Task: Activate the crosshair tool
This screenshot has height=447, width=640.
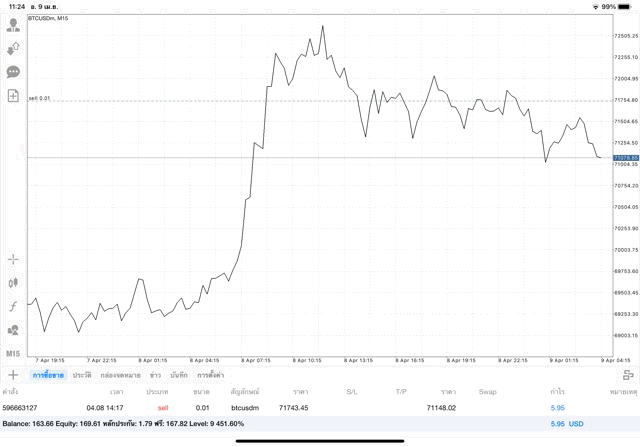Action: point(13,259)
